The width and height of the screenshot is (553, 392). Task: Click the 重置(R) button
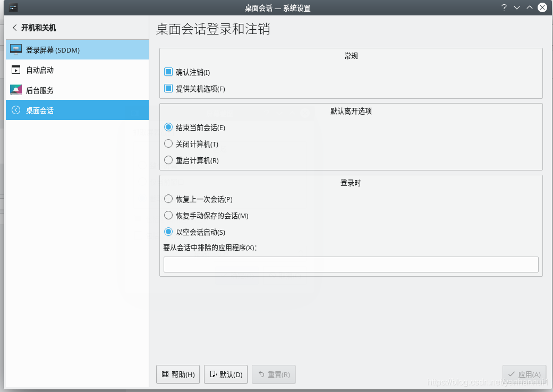[274, 374]
